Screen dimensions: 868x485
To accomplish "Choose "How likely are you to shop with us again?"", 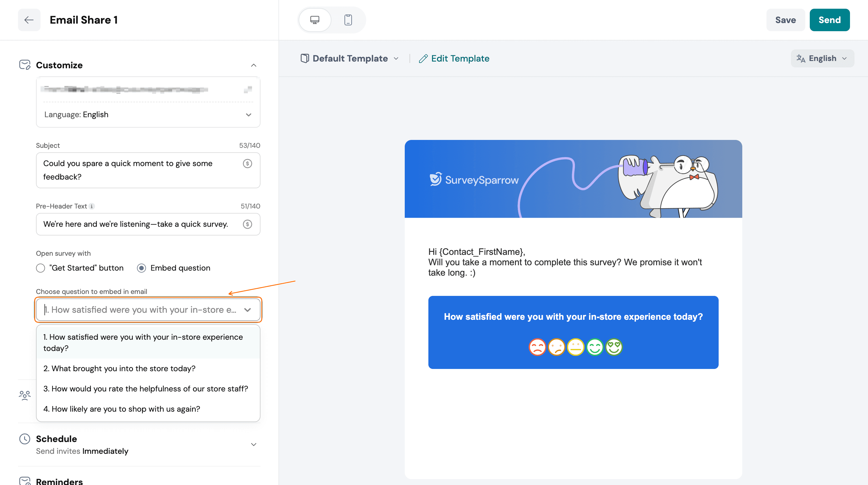I will click(148, 409).
